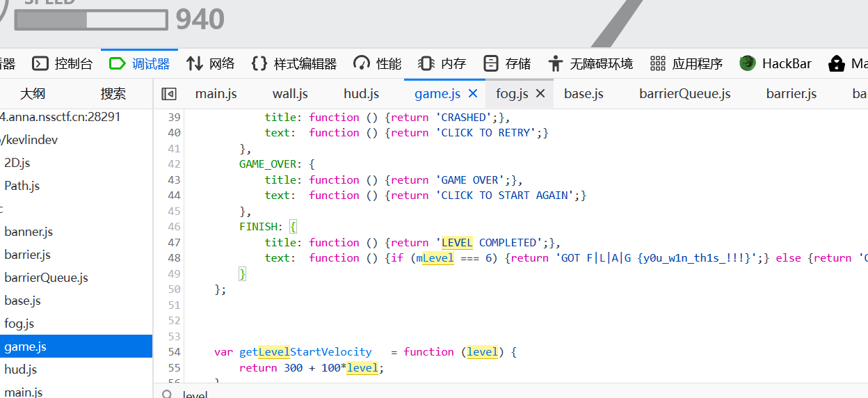868x398 pixels.
Task: Open the Style Editor (样式编辑器) panel
Action: pyautogui.click(x=294, y=64)
